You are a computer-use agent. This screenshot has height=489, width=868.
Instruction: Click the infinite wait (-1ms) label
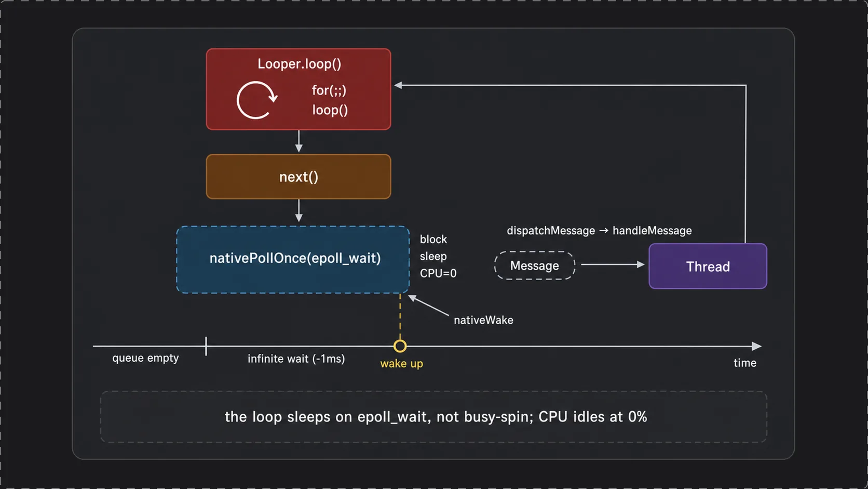pos(296,359)
